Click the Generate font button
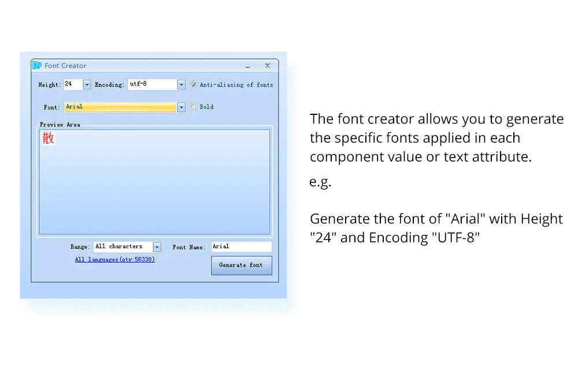Image resolution: width=578 pixels, height=392 pixels. 242,266
